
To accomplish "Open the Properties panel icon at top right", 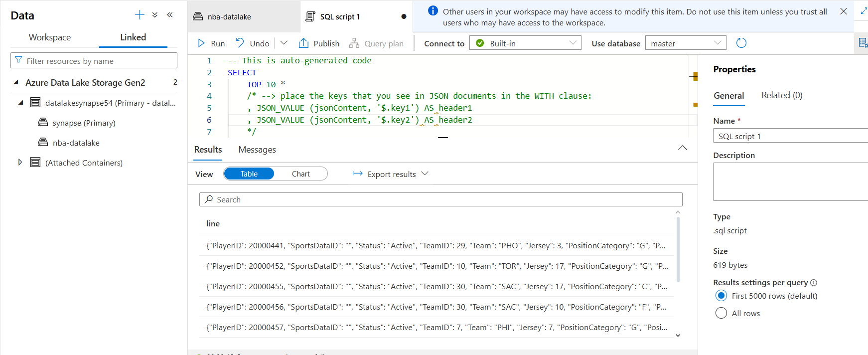I will coord(863,43).
